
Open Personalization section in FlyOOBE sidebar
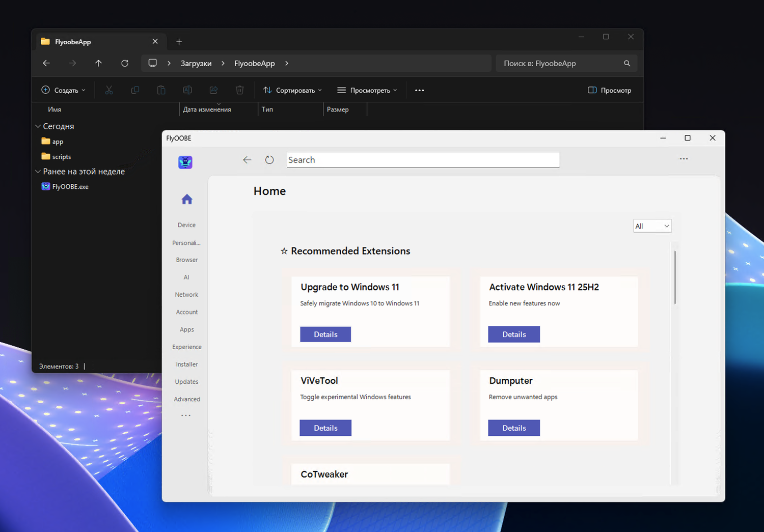pyautogui.click(x=186, y=243)
